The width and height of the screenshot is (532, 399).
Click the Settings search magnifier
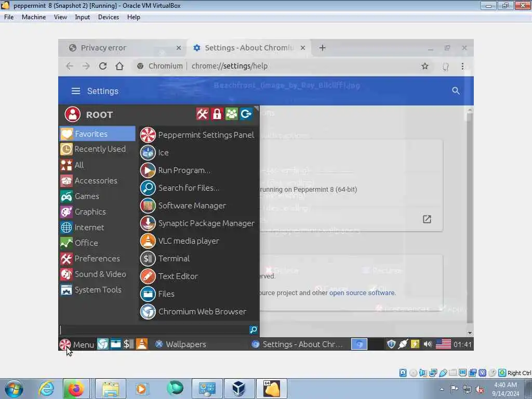coord(456,90)
